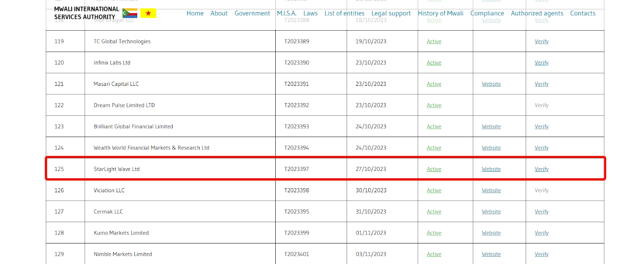This screenshot has width=644, height=264.
Task: Open Website link for Cermak LLC
Action: click(491, 212)
